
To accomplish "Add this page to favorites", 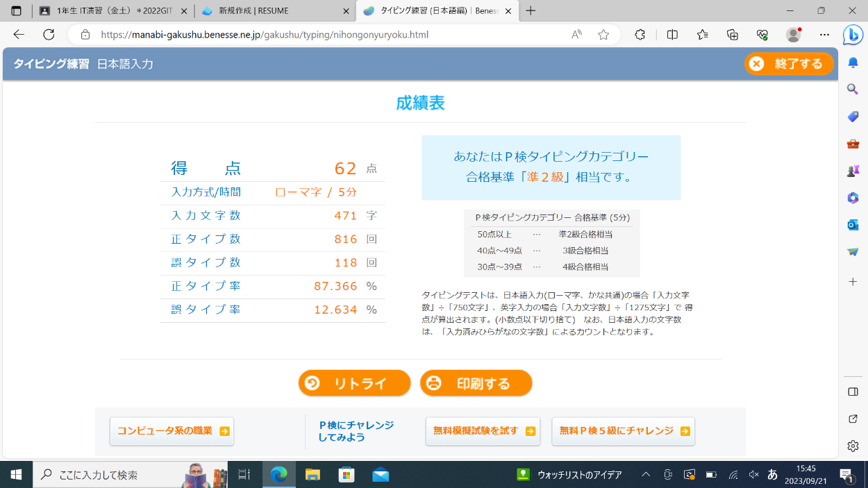I will 603,35.
